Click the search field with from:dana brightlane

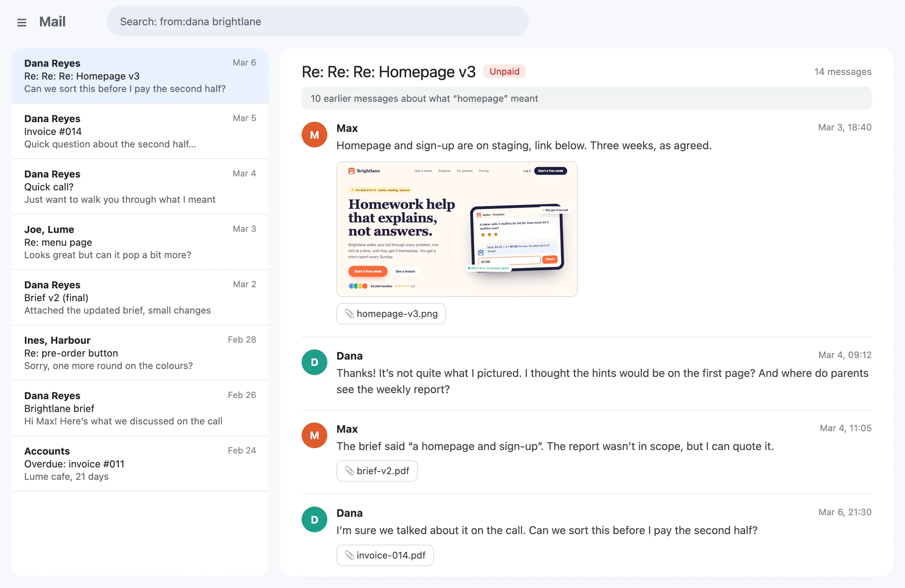317,21
